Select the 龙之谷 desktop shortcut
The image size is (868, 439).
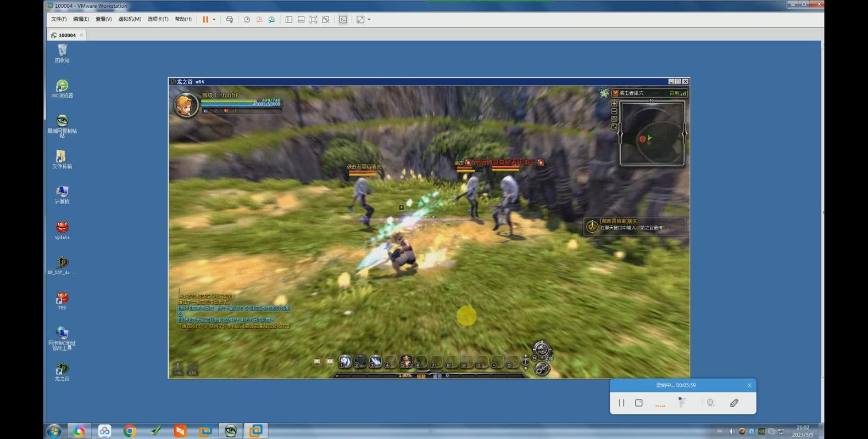[62, 372]
